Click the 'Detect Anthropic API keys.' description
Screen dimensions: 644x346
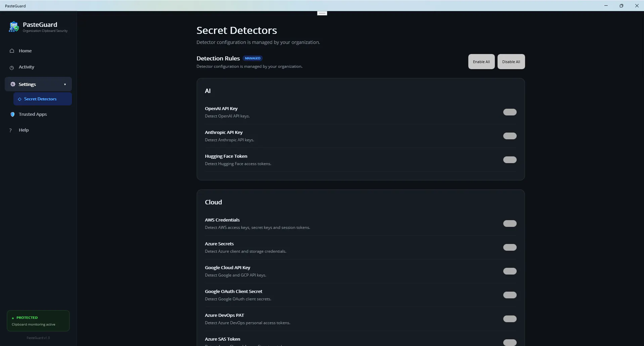click(229, 140)
